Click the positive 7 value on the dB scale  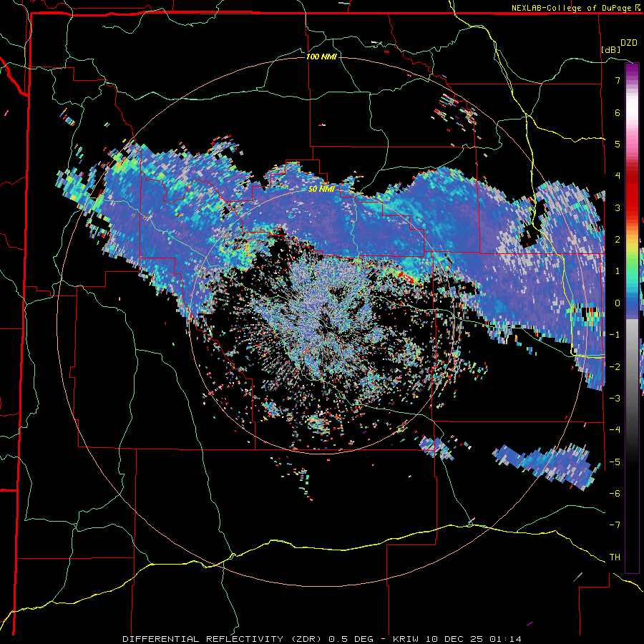click(618, 80)
